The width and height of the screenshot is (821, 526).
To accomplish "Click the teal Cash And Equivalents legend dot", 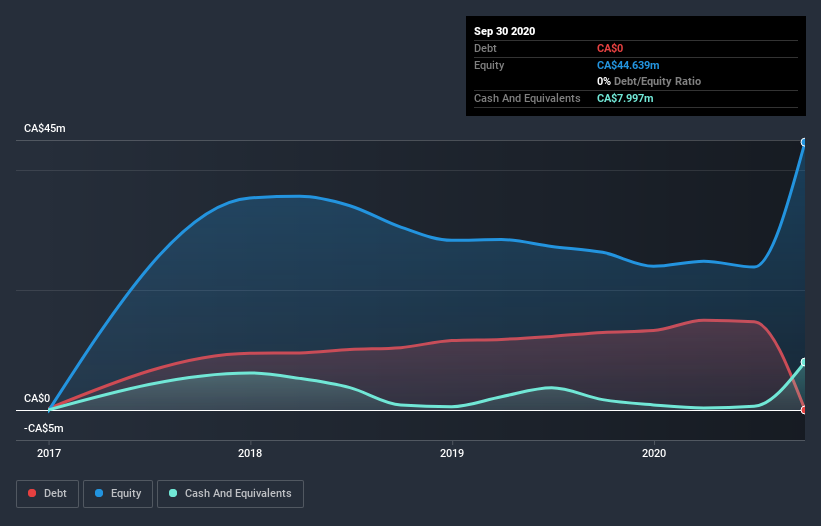I will [x=173, y=493].
